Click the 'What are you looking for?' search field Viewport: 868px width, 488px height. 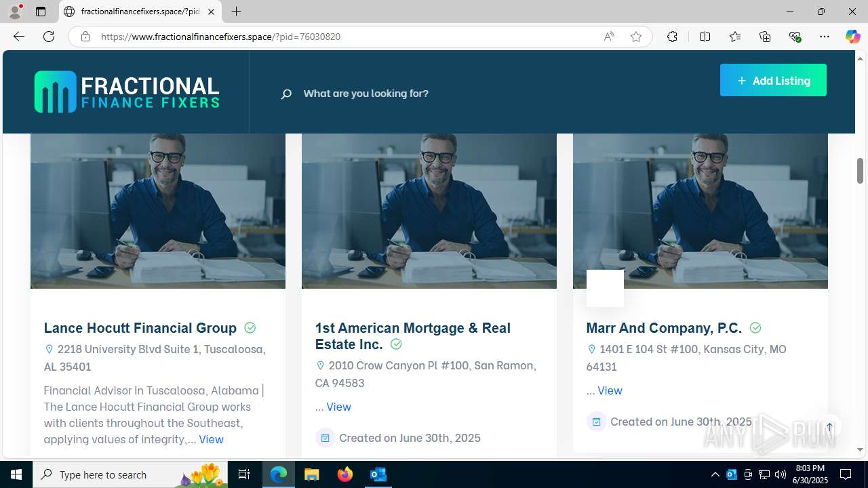pyautogui.click(x=366, y=94)
